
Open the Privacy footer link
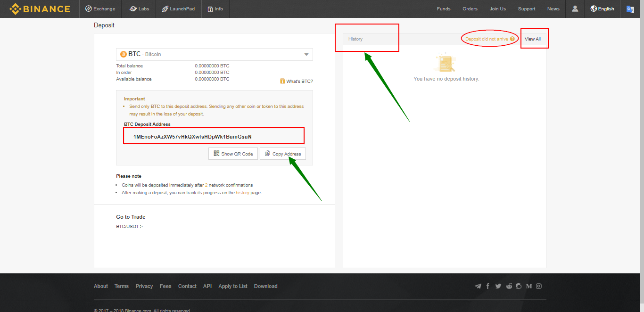pyautogui.click(x=144, y=286)
